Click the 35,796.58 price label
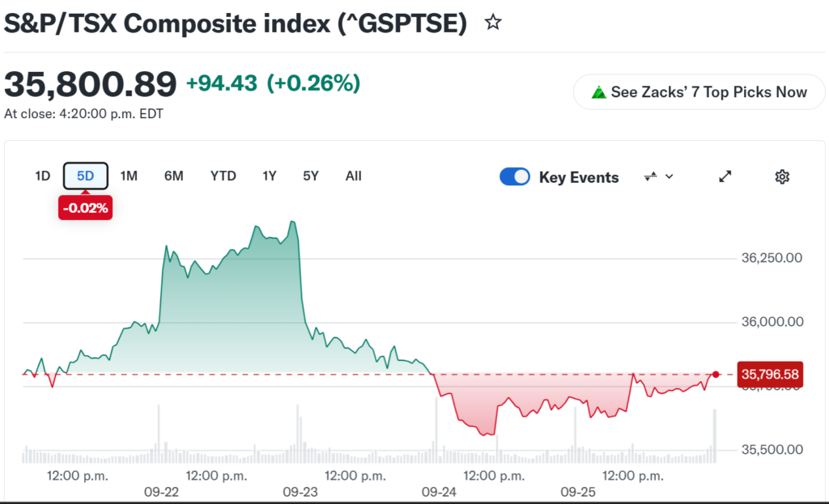829x504 pixels. [770, 375]
